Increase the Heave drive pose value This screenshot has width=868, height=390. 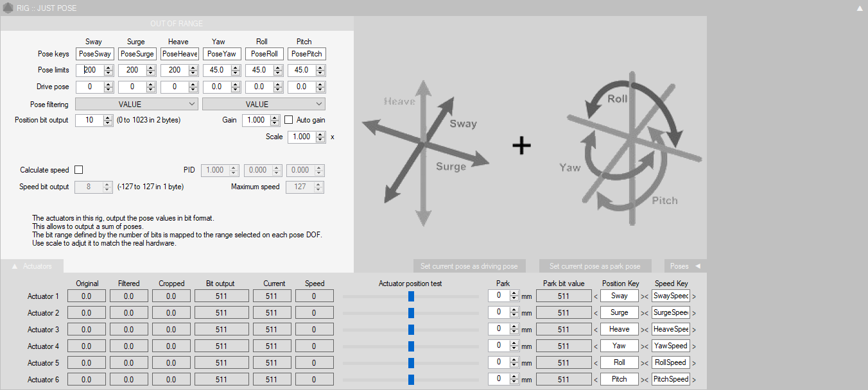(193, 83)
